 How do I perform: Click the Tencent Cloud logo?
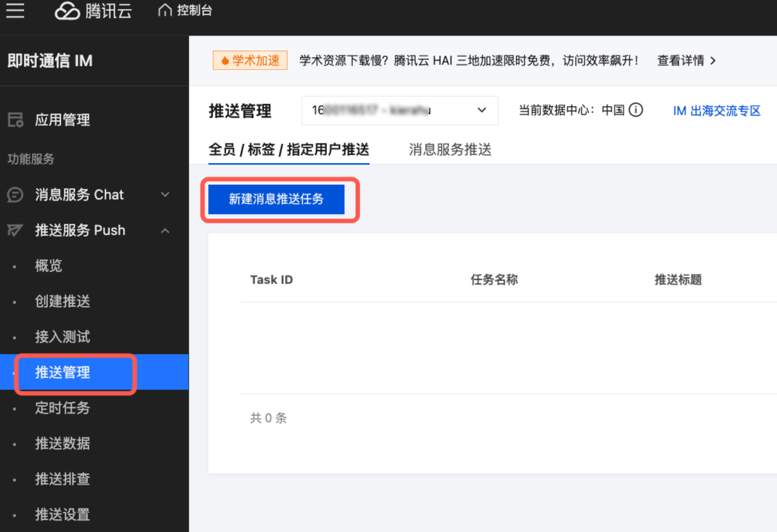93,10
